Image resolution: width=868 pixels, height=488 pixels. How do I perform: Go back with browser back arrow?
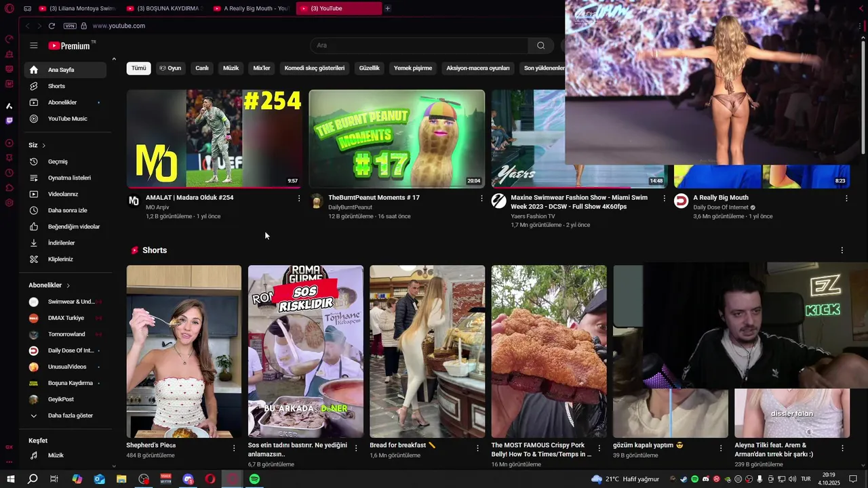click(28, 26)
